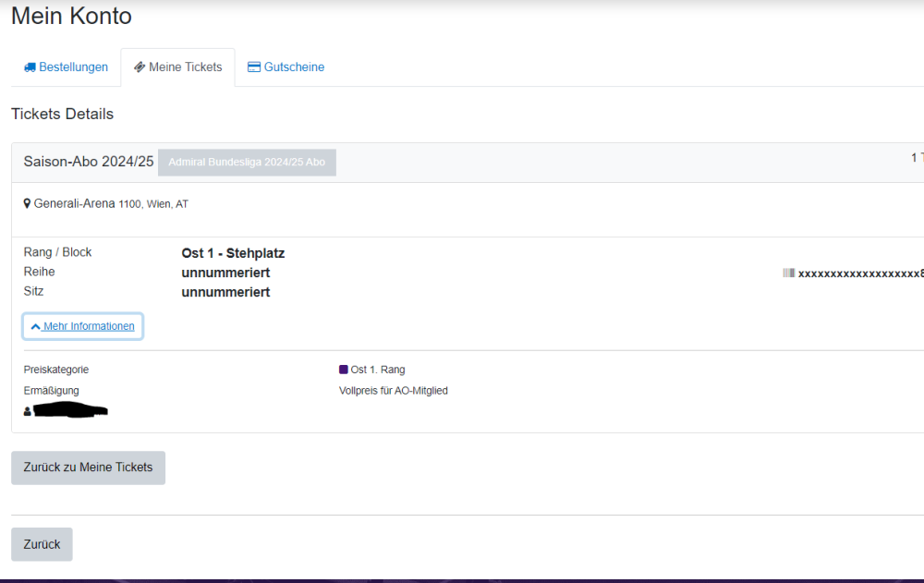Click the barcode icon next to ticket code
The height and width of the screenshot is (583, 924).
pyautogui.click(x=788, y=273)
